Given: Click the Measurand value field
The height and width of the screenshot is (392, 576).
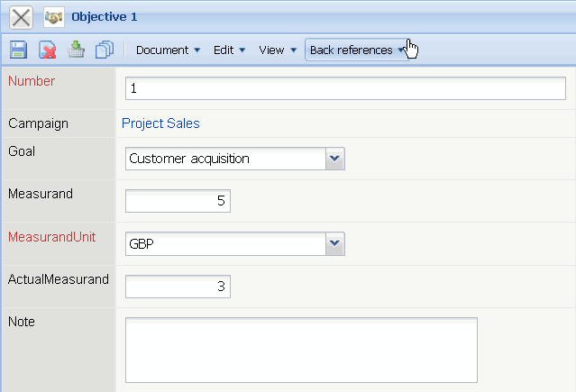Looking at the screenshot, I should tap(178, 201).
